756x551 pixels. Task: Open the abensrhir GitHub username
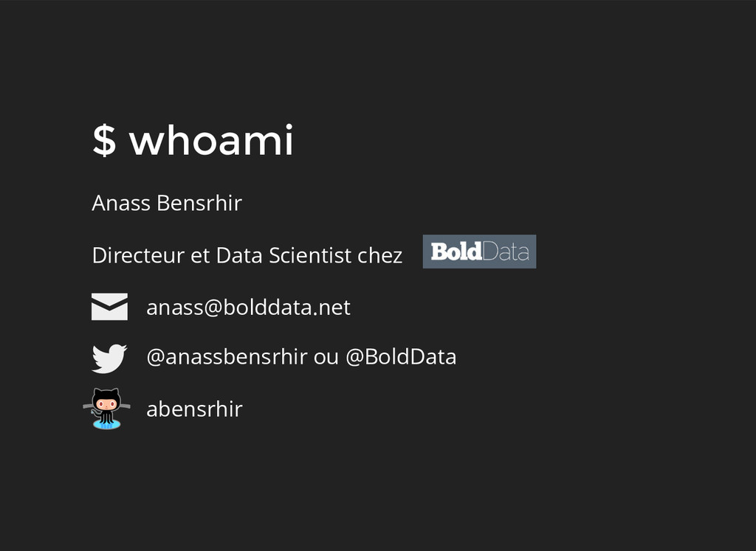[x=194, y=409]
